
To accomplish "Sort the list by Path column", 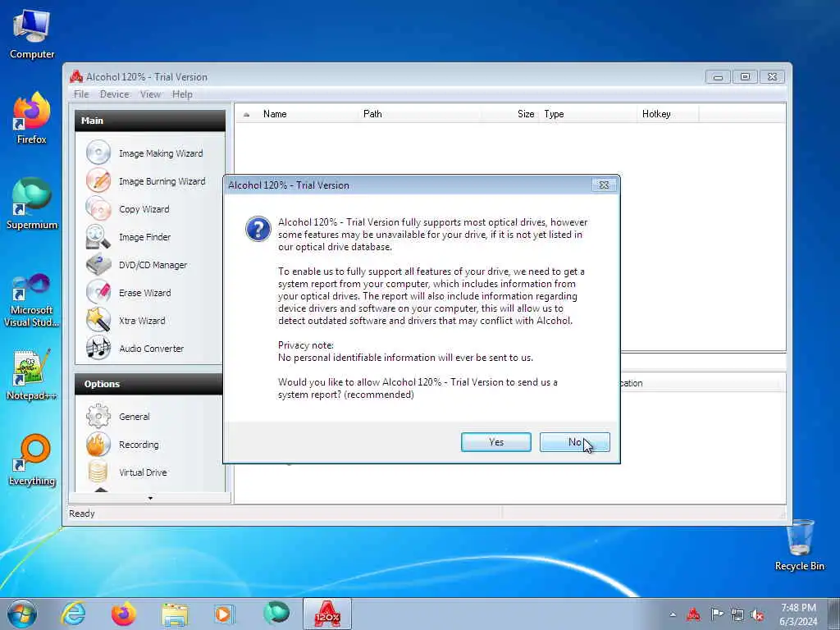I will click(419, 113).
